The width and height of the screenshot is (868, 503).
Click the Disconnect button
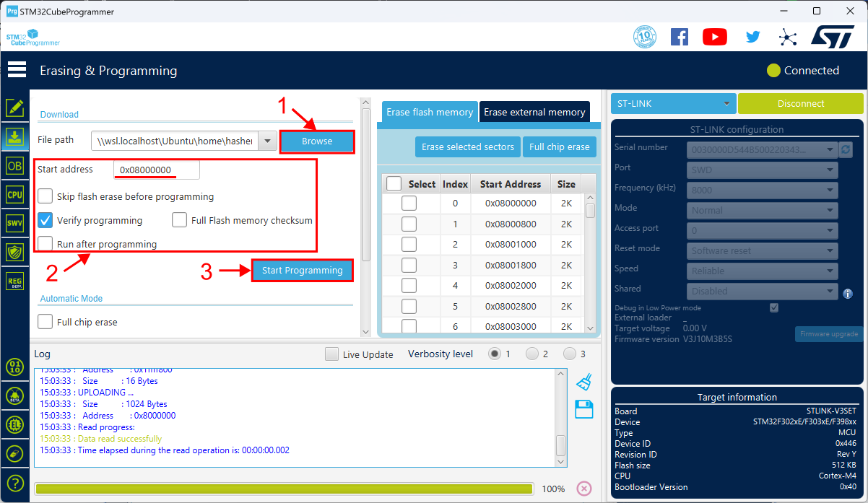(x=800, y=104)
